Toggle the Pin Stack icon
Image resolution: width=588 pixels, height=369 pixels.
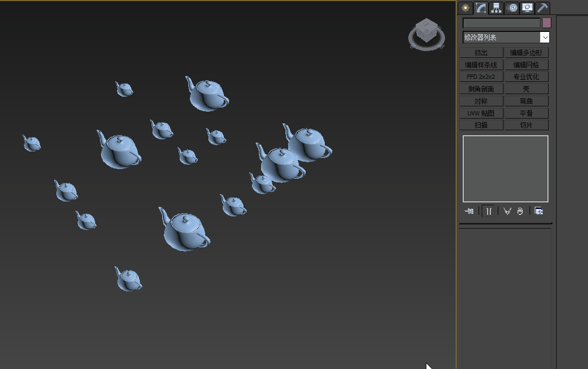pyautogui.click(x=469, y=211)
